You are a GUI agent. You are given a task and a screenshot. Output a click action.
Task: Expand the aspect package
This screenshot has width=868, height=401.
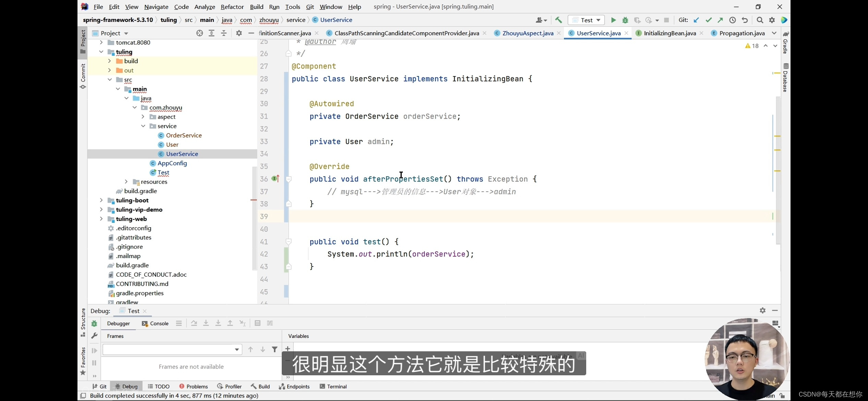pos(143,117)
